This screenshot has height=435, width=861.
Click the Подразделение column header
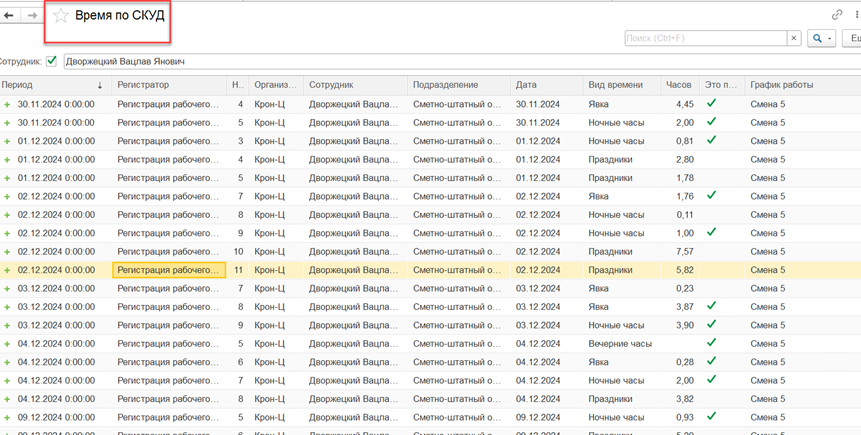[445, 85]
